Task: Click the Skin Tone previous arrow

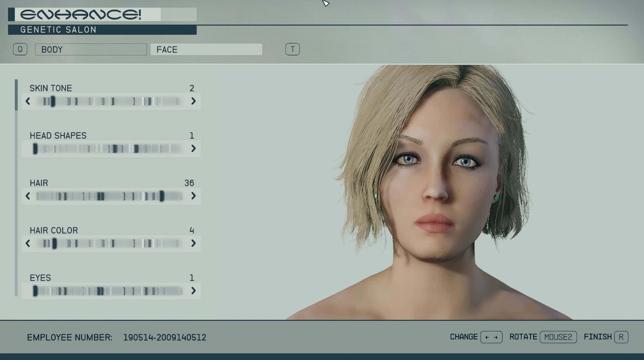Action: [x=28, y=101]
